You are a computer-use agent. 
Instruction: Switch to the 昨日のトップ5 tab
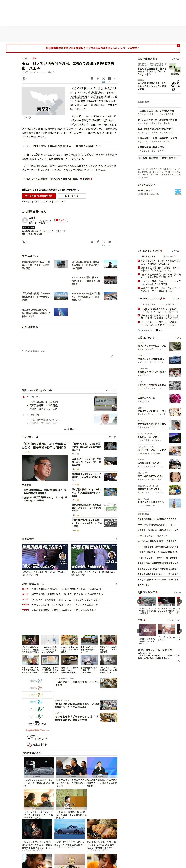tap(170, 256)
